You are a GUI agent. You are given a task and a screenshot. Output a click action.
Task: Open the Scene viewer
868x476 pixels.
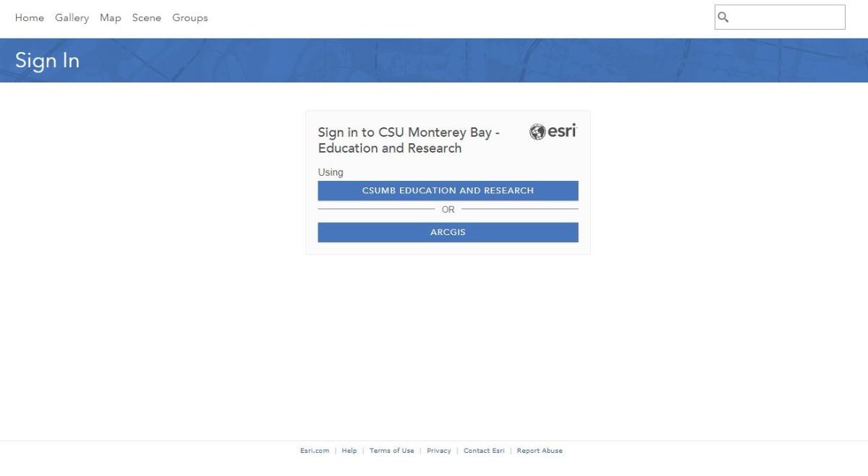pos(147,17)
